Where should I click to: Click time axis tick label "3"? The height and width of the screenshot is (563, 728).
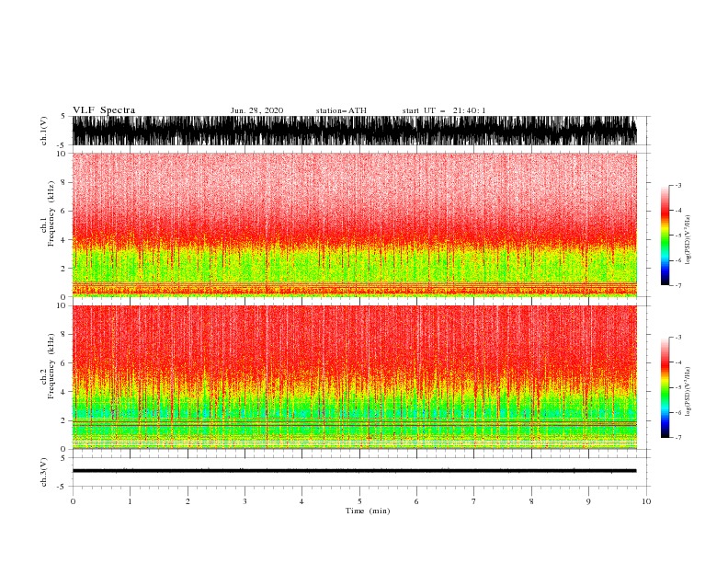point(245,501)
